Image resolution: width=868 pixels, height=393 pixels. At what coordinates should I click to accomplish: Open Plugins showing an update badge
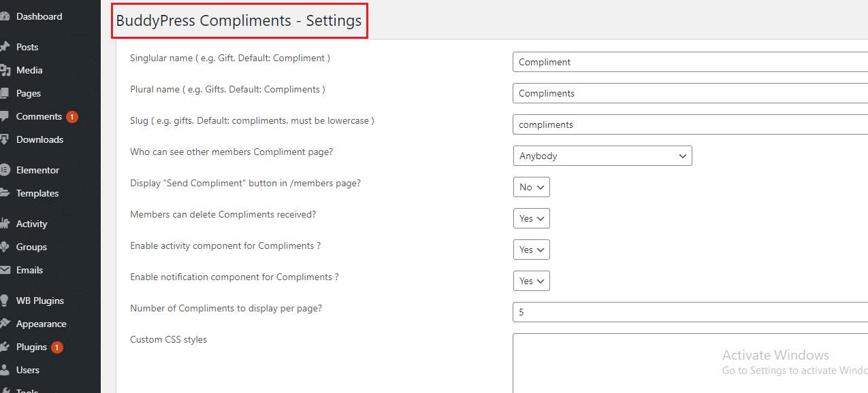(32, 347)
